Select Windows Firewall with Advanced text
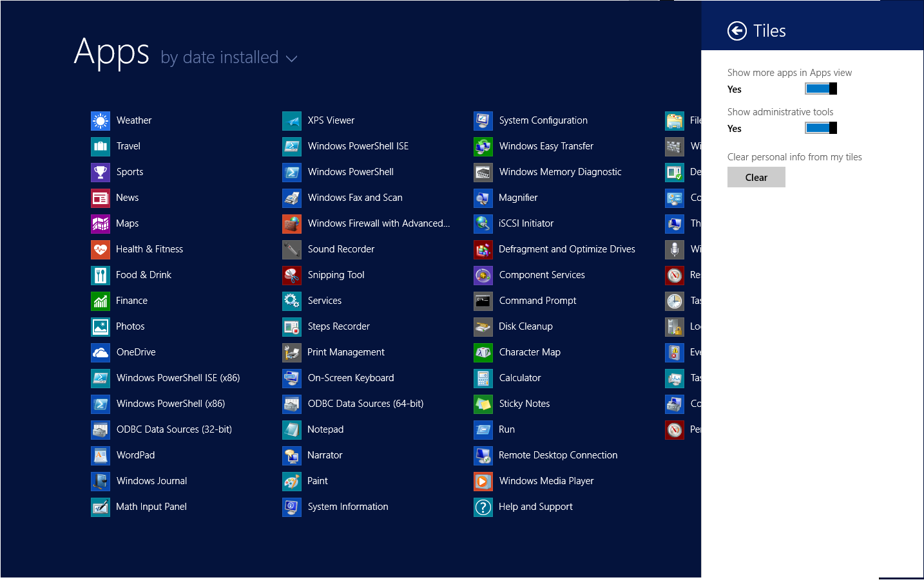The width and height of the screenshot is (924, 582). point(379,223)
